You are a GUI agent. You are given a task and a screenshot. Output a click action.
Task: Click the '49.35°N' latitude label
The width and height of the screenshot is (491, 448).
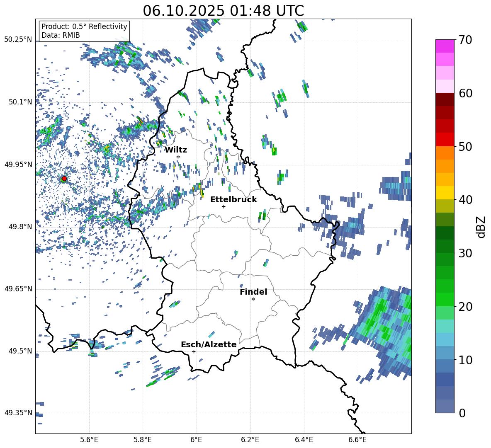[x=18, y=413]
